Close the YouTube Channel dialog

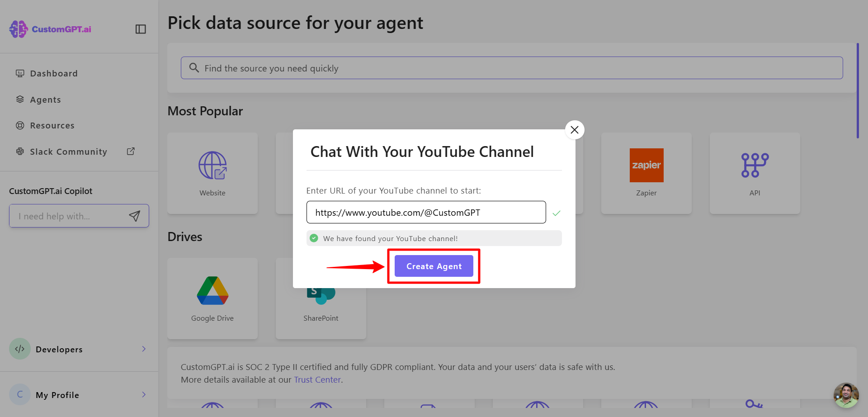[x=575, y=130]
